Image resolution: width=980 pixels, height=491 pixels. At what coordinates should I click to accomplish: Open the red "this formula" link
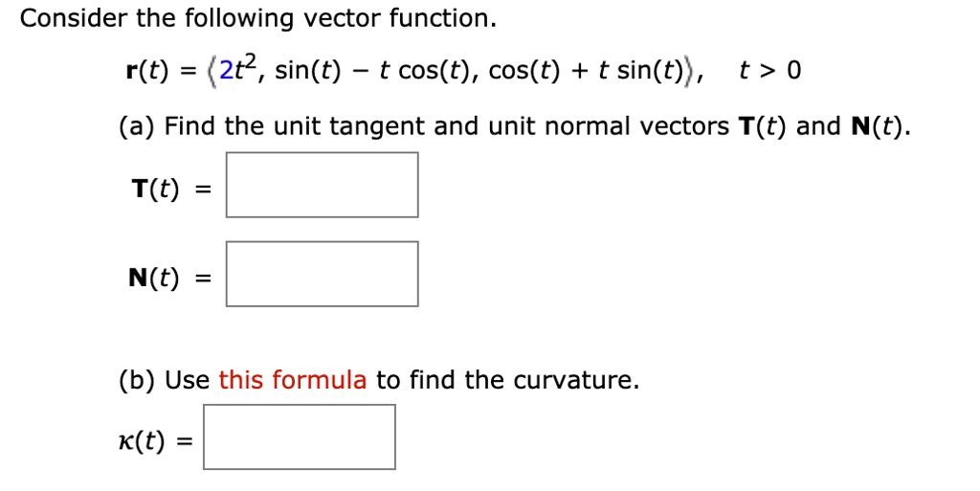click(x=293, y=380)
